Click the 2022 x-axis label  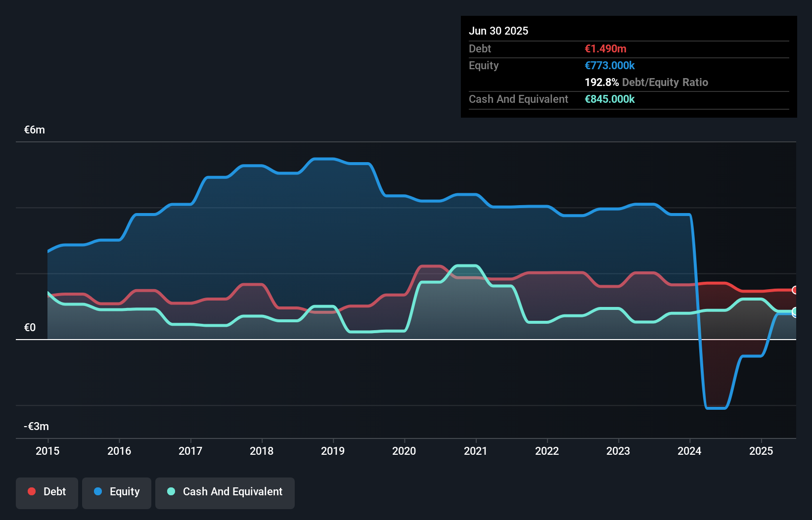[547, 451]
